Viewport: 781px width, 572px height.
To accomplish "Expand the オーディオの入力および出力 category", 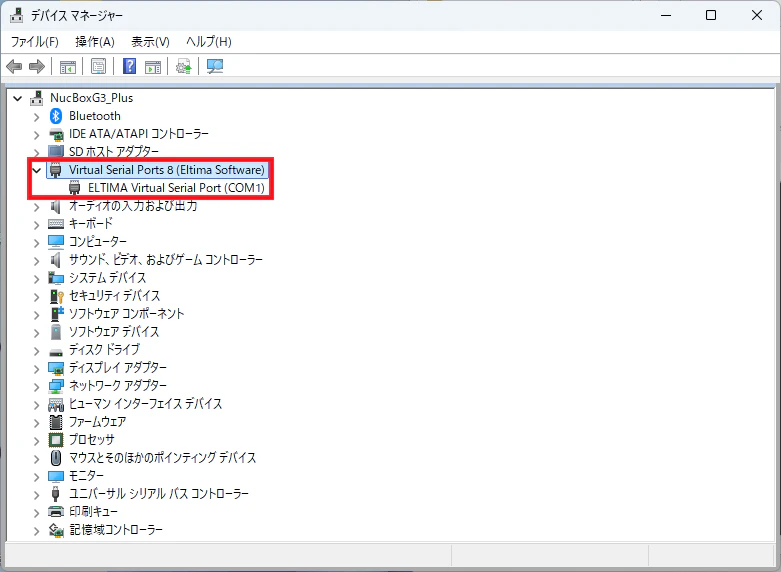I will click(36, 206).
